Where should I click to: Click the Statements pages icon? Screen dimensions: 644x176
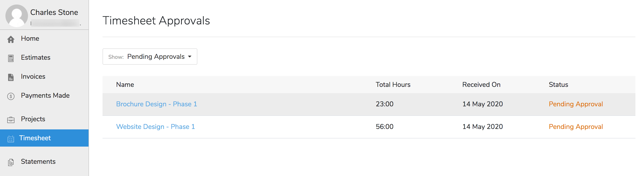(x=11, y=162)
